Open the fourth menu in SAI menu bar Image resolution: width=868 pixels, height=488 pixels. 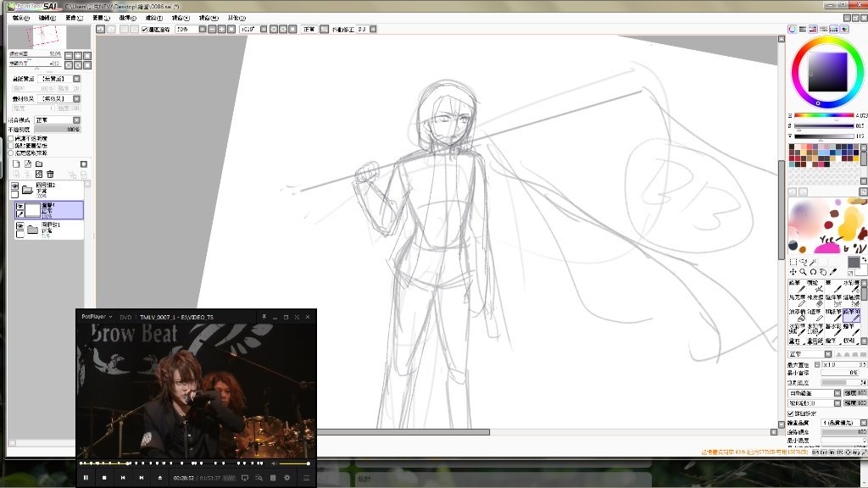(x=100, y=18)
